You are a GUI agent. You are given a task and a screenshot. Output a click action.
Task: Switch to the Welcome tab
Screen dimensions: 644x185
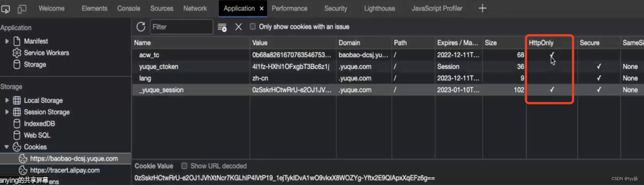click(51, 8)
